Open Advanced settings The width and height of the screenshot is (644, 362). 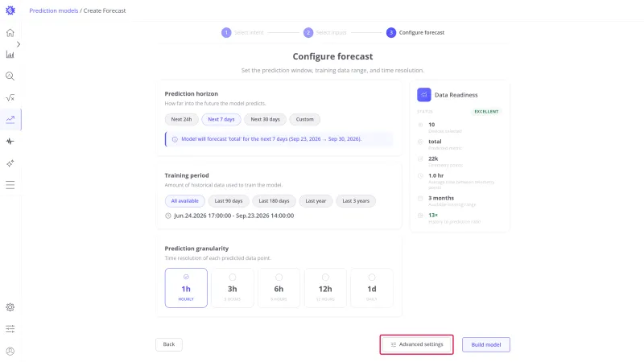point(416,344)
